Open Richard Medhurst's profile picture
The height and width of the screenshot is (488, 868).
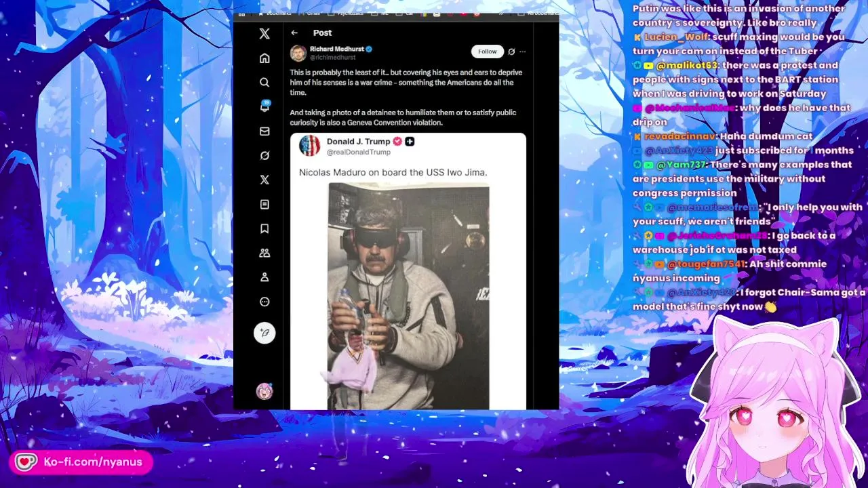click(298, 53)
